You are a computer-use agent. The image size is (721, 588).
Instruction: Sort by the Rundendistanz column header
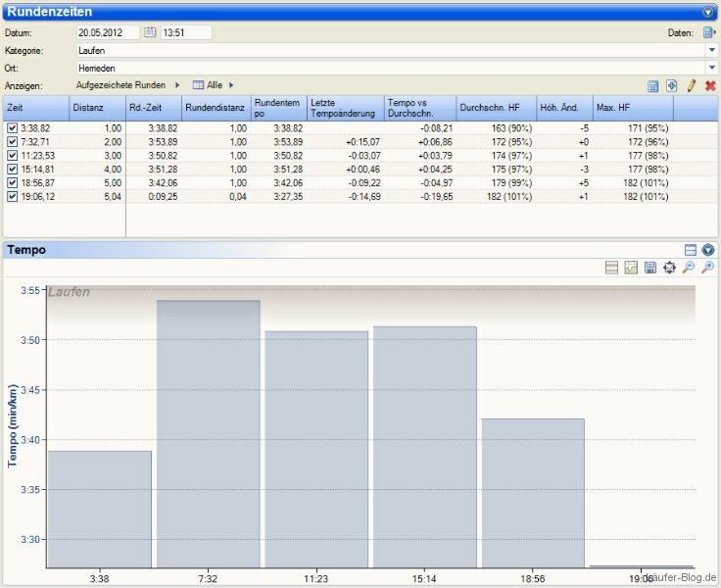[x=216, y=108]
